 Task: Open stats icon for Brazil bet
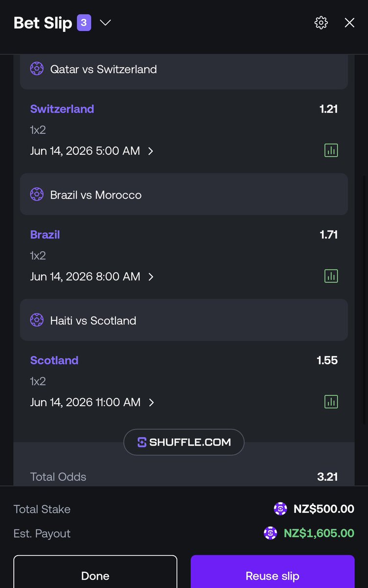click(331, 276)
